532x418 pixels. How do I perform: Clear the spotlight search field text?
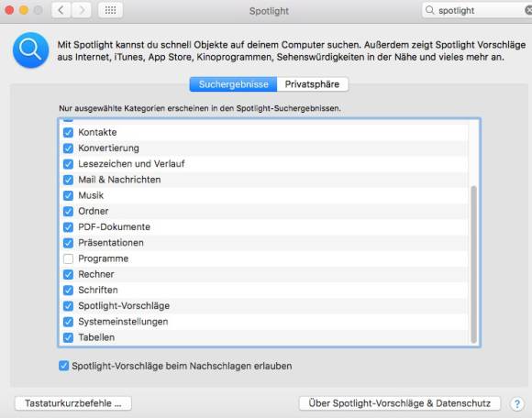[528, 10]
